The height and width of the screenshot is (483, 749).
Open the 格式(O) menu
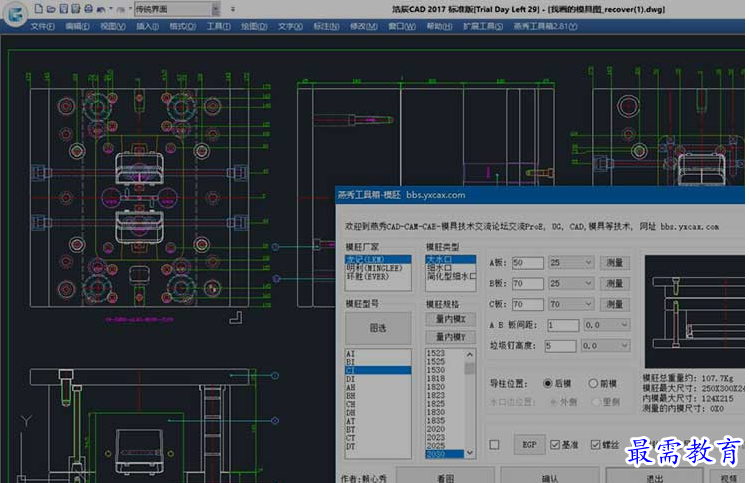pyautogui.click(x=183, y=26)
